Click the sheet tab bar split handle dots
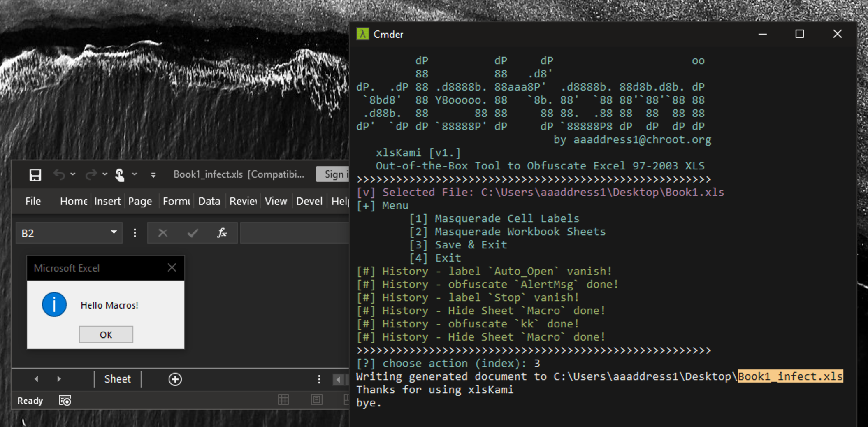The image size is (868, 427). (319, 379)
